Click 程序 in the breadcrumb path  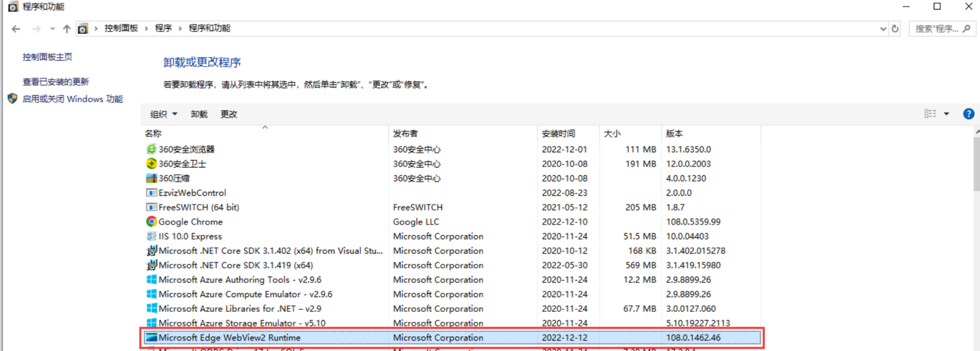163,28
